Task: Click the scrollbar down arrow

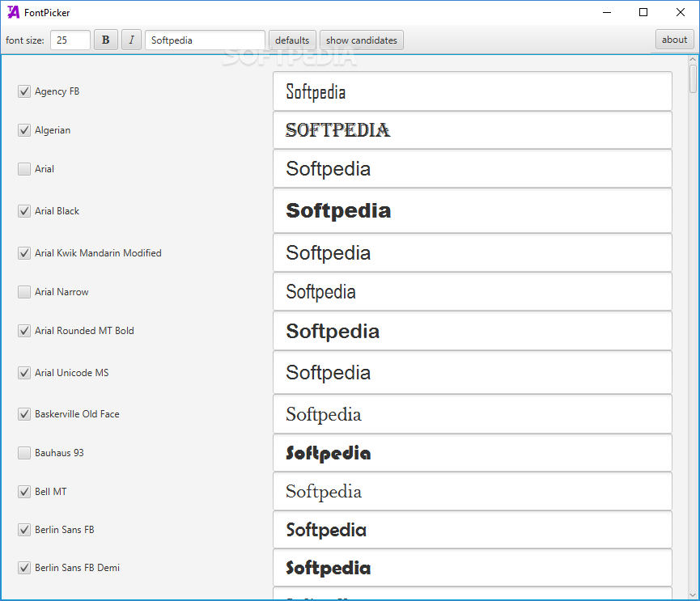Action: 693,595
